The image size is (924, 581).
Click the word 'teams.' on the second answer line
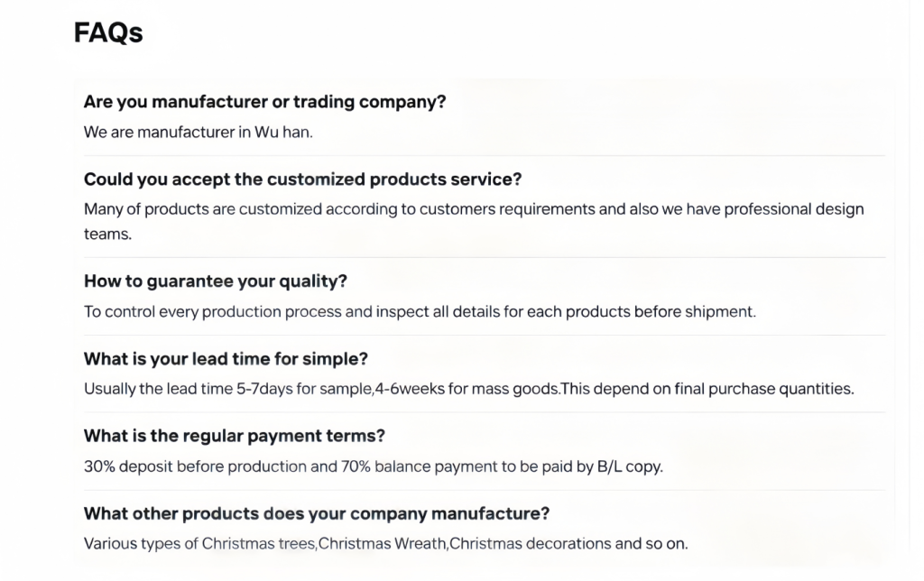[108, 234]
